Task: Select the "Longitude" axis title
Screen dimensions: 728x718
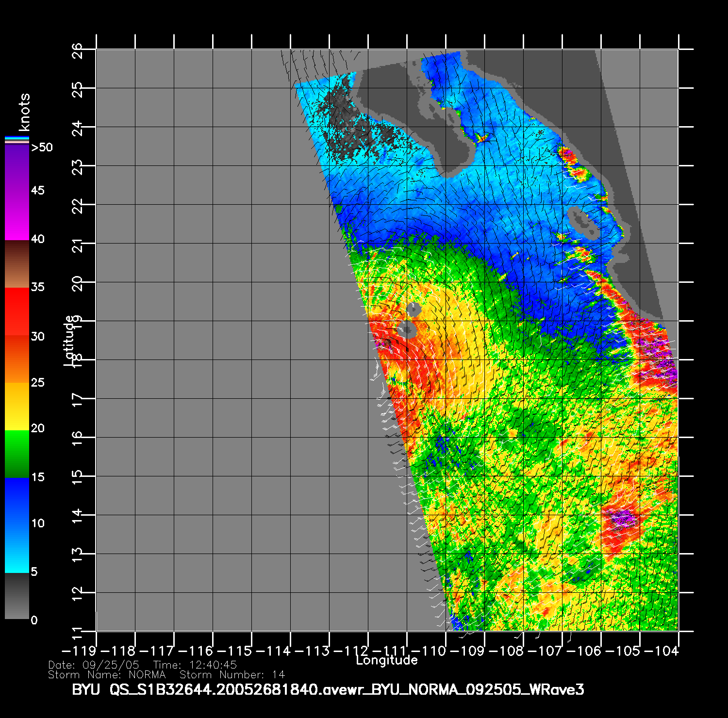Action: click(x=386, y=660)
